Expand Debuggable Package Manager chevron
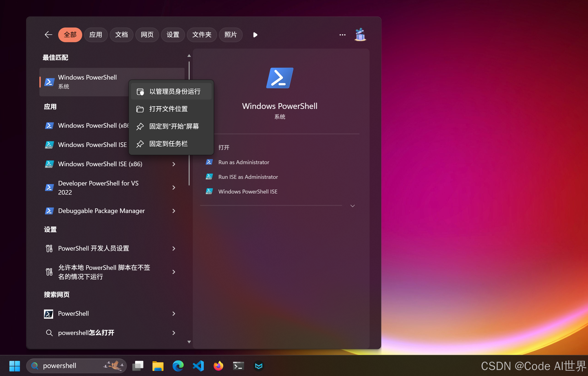This screenshot has width=588, height=376. [x=174, y=211]
